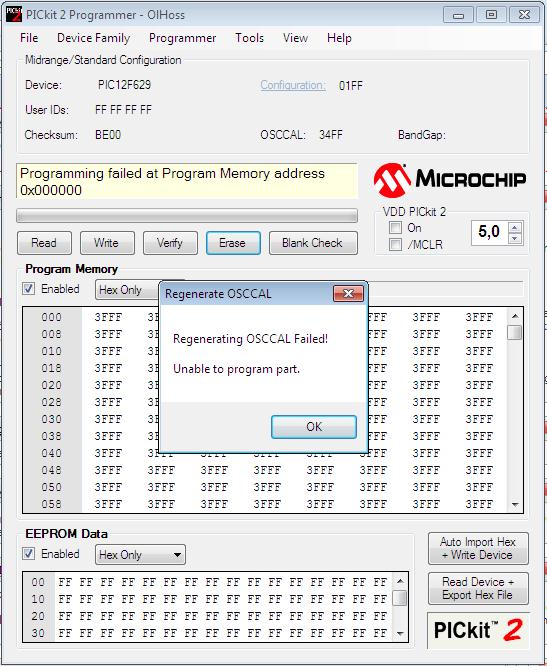The width and height of the screenshot is (547, 666).
Task: Open the Tools menu
Action: tap(250, 38)
